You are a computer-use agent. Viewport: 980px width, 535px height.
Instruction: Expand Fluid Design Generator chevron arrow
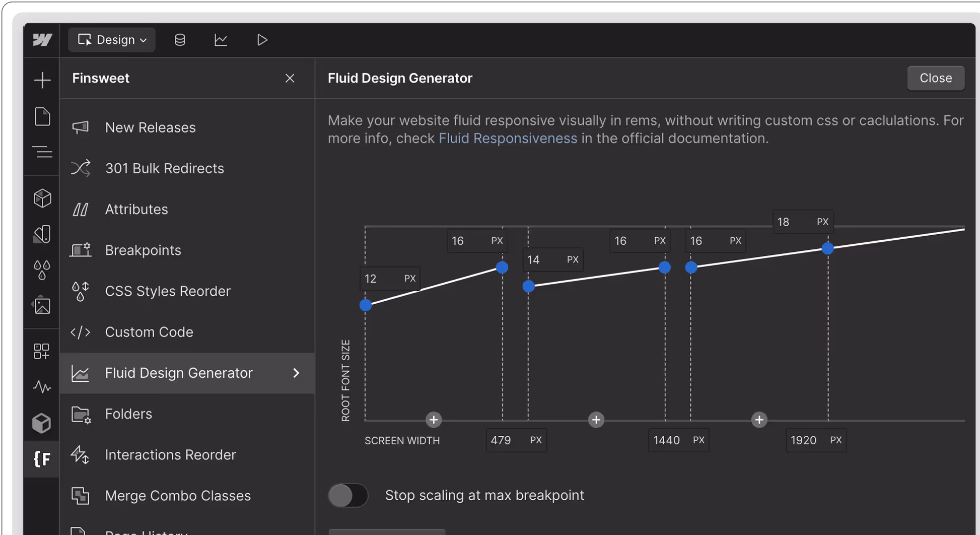(x=296, y=373)
